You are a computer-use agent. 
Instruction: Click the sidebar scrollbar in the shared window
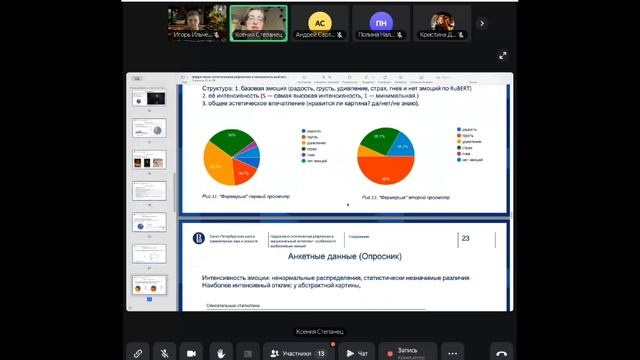(x=175, y=192)
